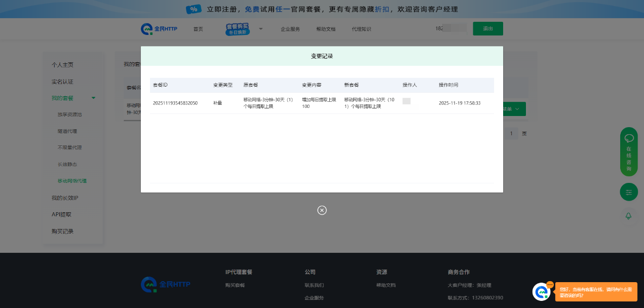Click the 全民HTTP footer logo
The height and width of the screenshot is (308, 644).
click(x=166, y=285)
